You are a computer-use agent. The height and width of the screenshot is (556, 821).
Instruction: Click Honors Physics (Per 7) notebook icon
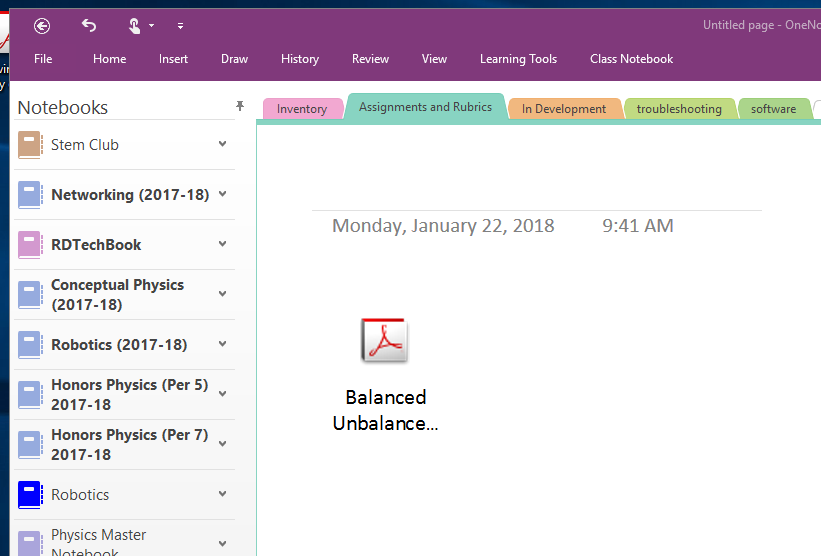pyautogui.click(x=30, y=444)
